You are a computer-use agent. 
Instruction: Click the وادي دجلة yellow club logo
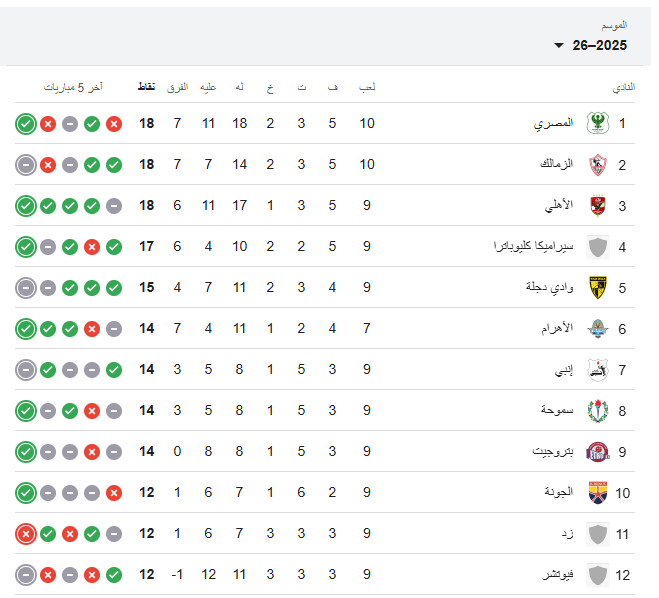pos(598,288)
